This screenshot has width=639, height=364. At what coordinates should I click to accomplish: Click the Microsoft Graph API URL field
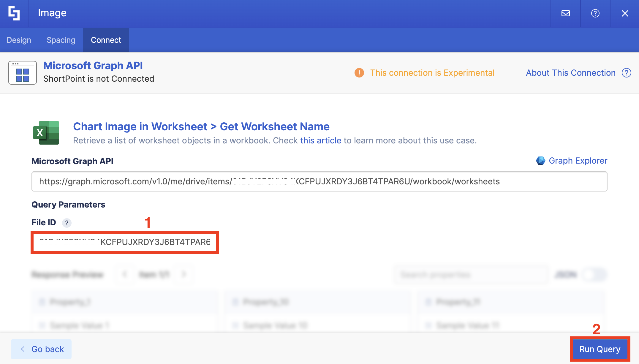coord(319,181)
